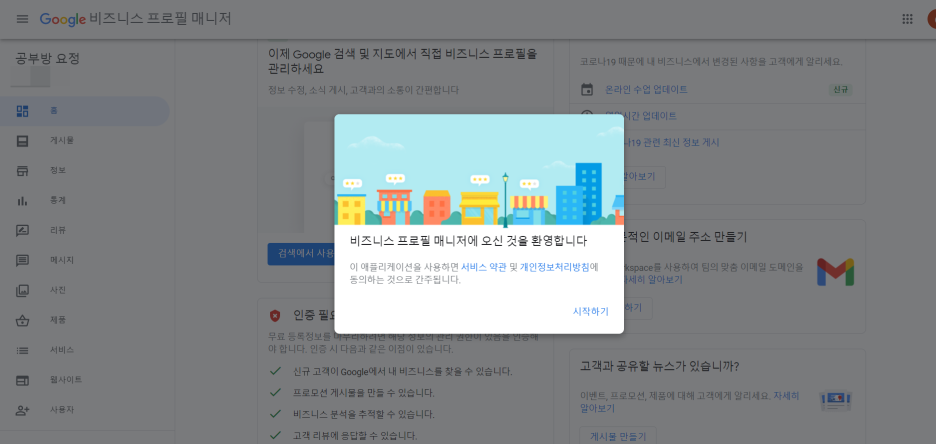Image resolution: width=936 pixels, height=444 pixels.
Task: Open 서비스 list icon in sidebar
Action: coord(23,350)
